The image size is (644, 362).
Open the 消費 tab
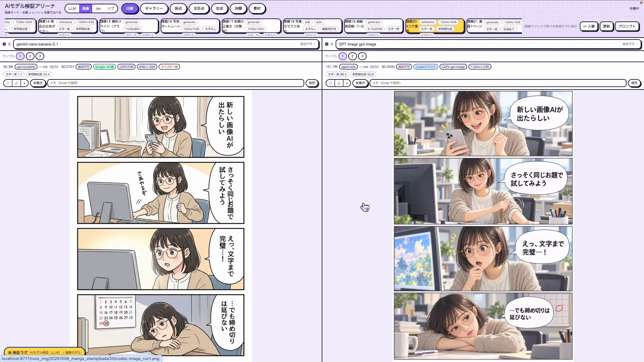tap(238, 8)
